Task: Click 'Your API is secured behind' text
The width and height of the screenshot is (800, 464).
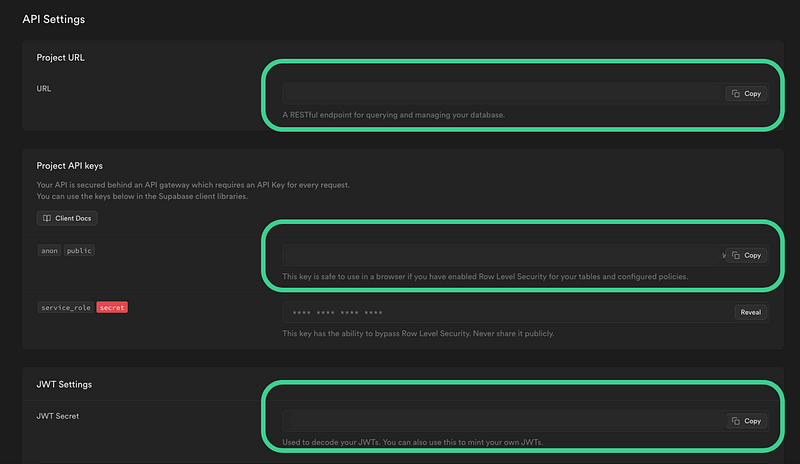Action: 193,185
